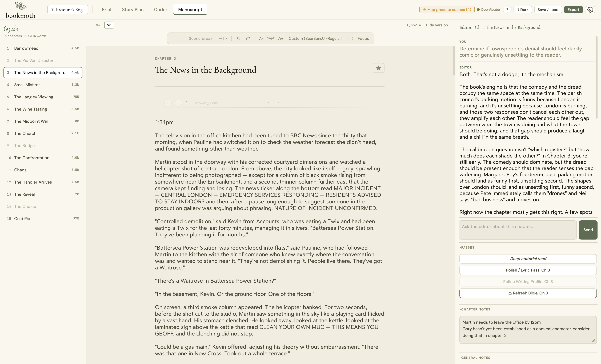Open chapter 10 The Confrontation
Screen dimensions: 601x364
tap(43, 158)
